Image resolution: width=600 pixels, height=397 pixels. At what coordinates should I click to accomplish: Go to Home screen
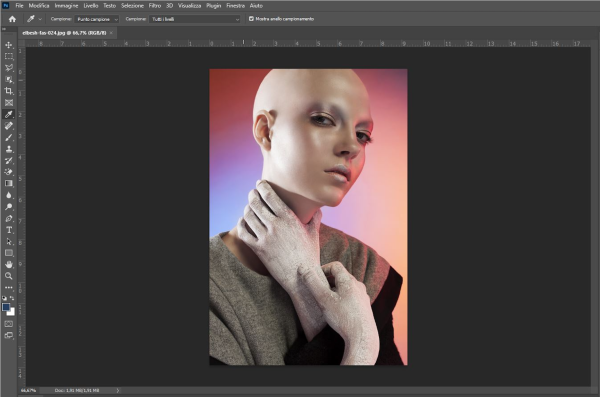point(12,19)
